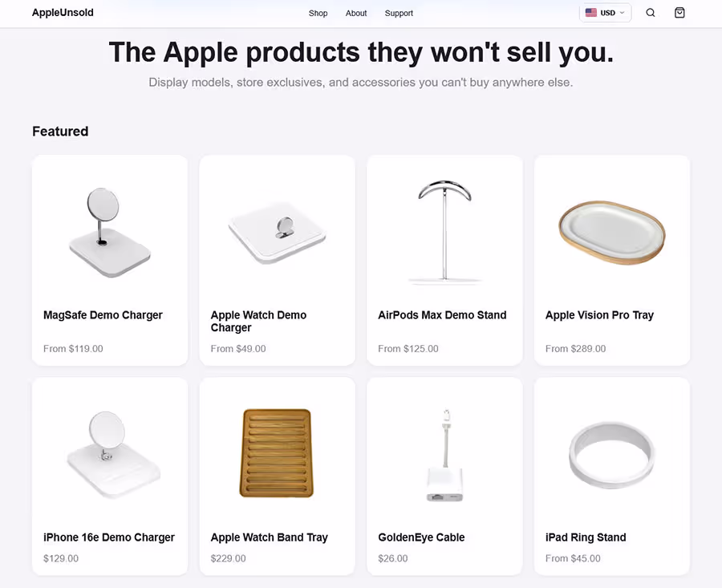Open the search icon
The height and width of the screenshot is (588, 722).
pyautogui.click(x=650, y=13)
